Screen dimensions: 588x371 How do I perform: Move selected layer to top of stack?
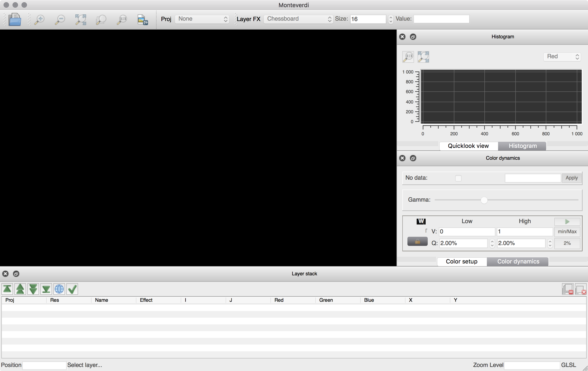7,289
